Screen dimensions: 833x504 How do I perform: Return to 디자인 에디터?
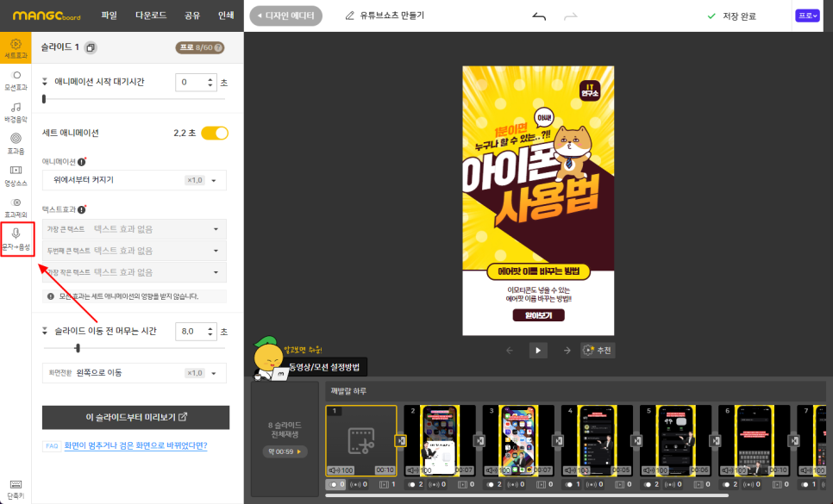click(x=285, y=16)
